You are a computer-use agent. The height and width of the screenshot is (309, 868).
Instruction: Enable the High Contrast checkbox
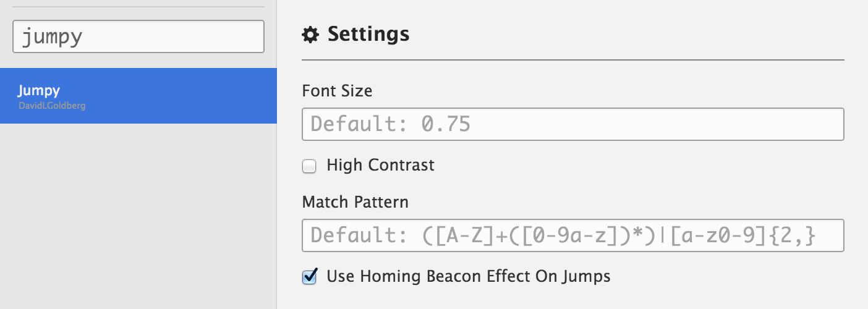(x=309, y=166)
